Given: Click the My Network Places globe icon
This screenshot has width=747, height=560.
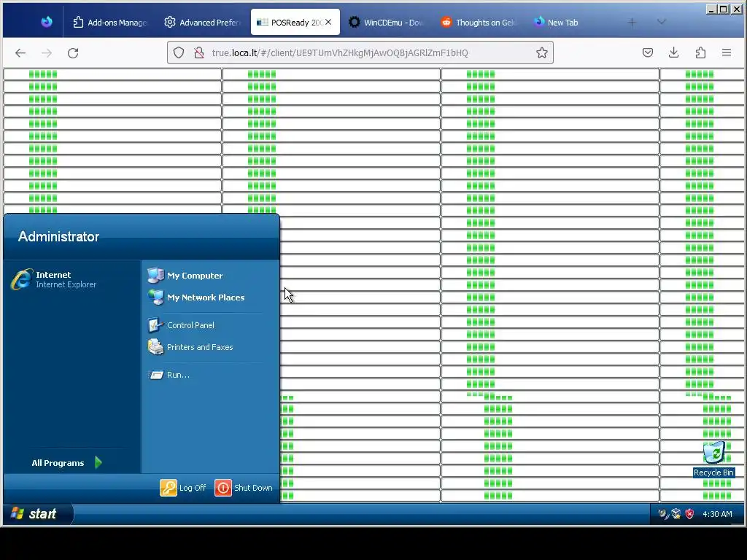Looking at the screenshot, I should click(155, 297).
